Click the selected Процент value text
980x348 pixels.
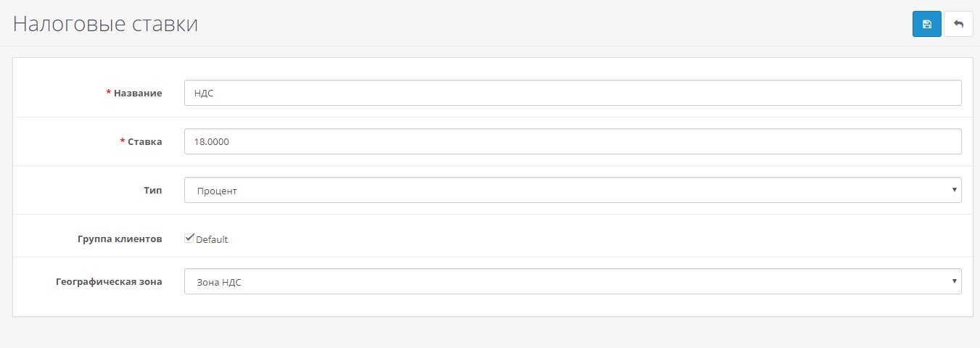(217, 191)
